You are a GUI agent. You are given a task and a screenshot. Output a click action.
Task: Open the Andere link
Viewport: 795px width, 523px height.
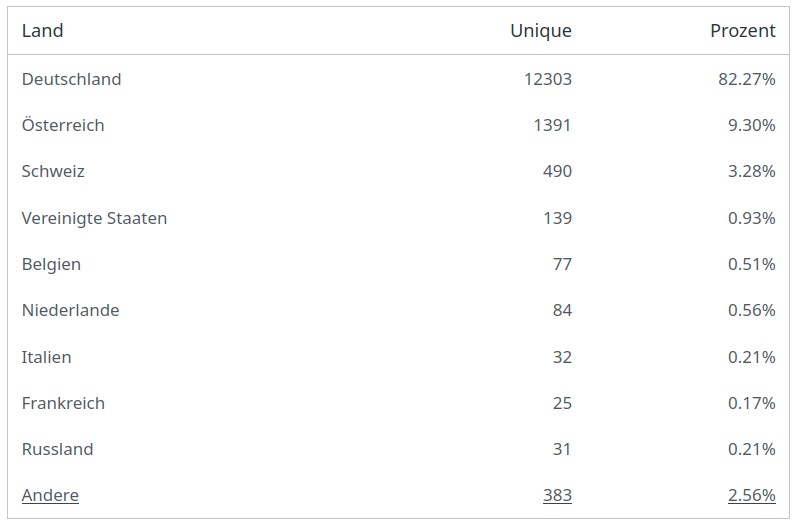(50, 495)
